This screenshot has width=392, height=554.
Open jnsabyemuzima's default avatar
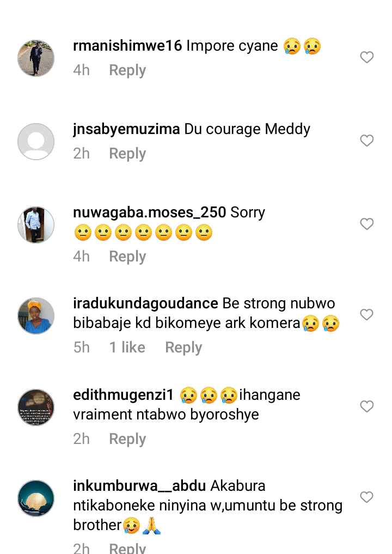click(36, 142)
